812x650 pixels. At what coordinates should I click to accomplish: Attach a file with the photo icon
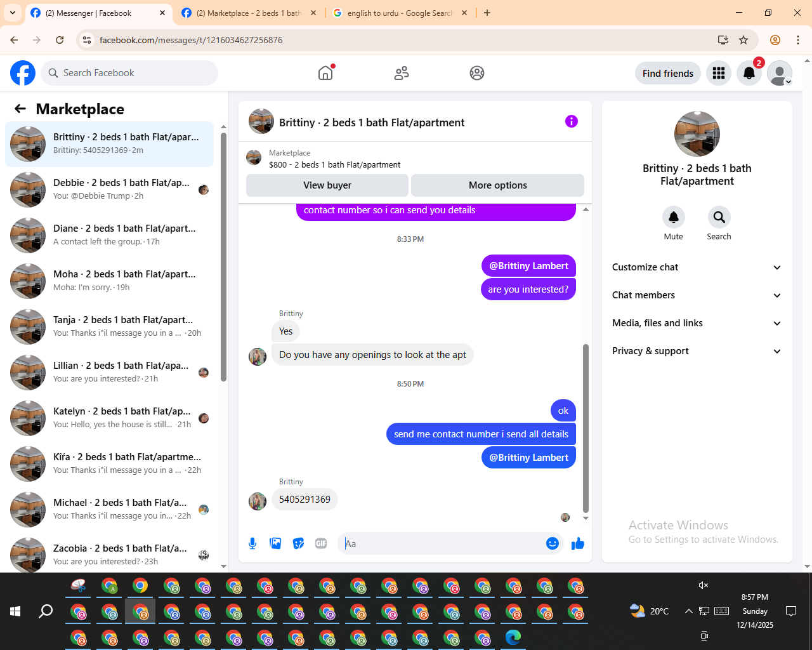(x=275, y=543)
